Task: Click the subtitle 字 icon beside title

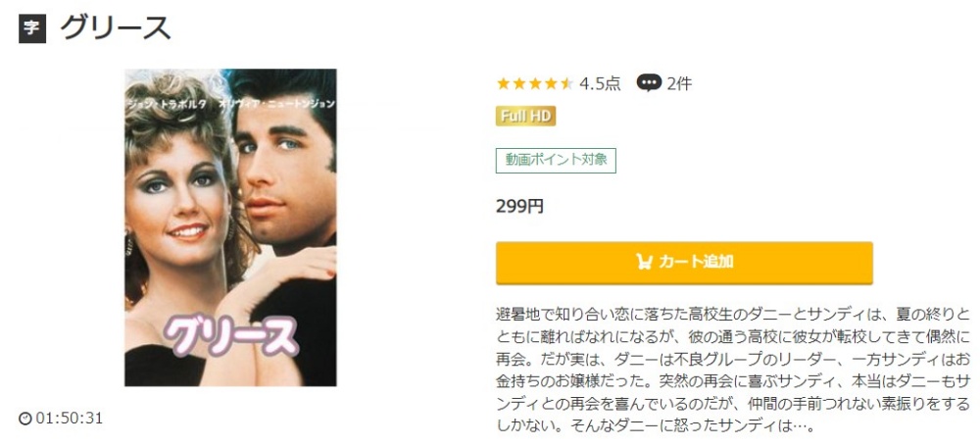Action: pos(32,28)
